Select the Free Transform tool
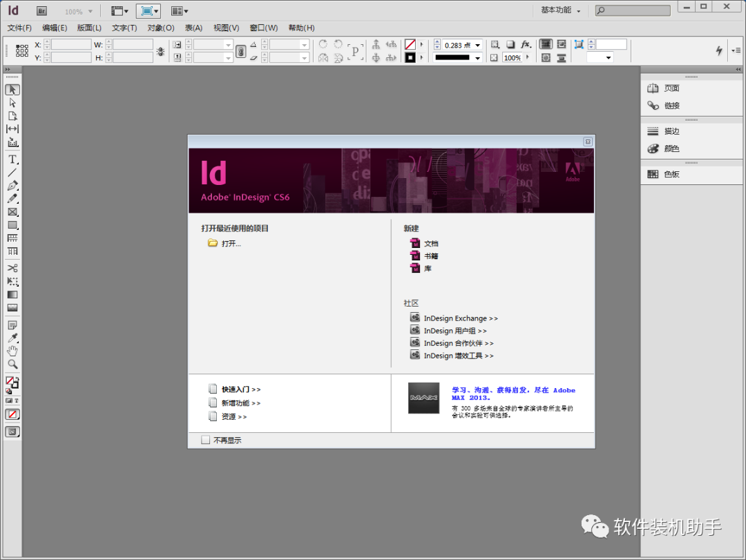 pos(12,282)
